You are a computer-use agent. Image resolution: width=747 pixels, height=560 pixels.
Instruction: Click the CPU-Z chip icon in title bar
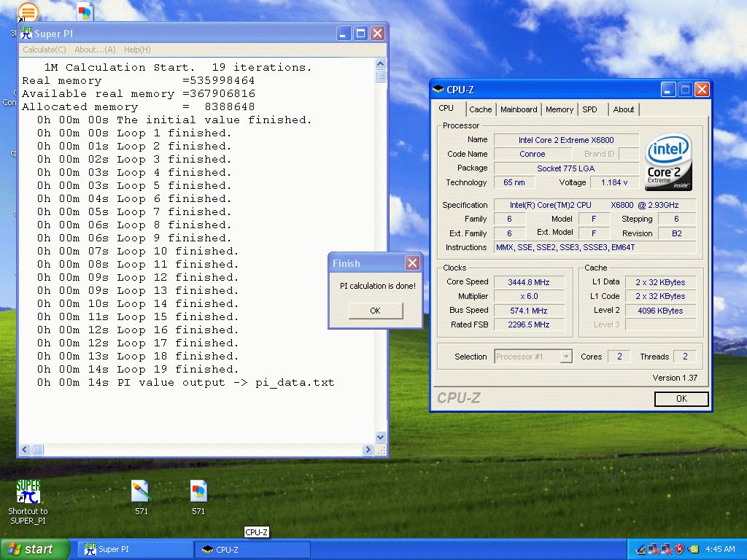tap(438, 90)
